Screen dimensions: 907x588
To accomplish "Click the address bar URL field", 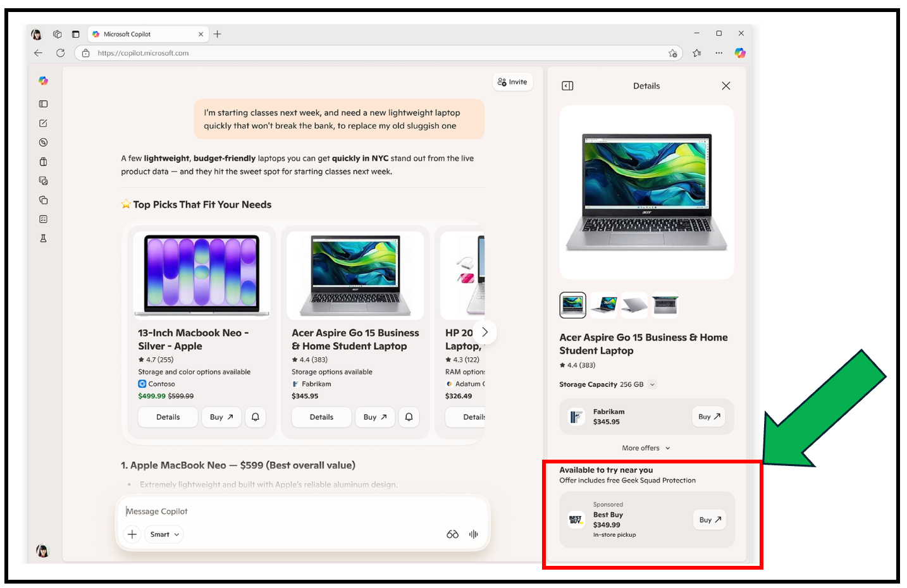I will click(x=379, y=53).
